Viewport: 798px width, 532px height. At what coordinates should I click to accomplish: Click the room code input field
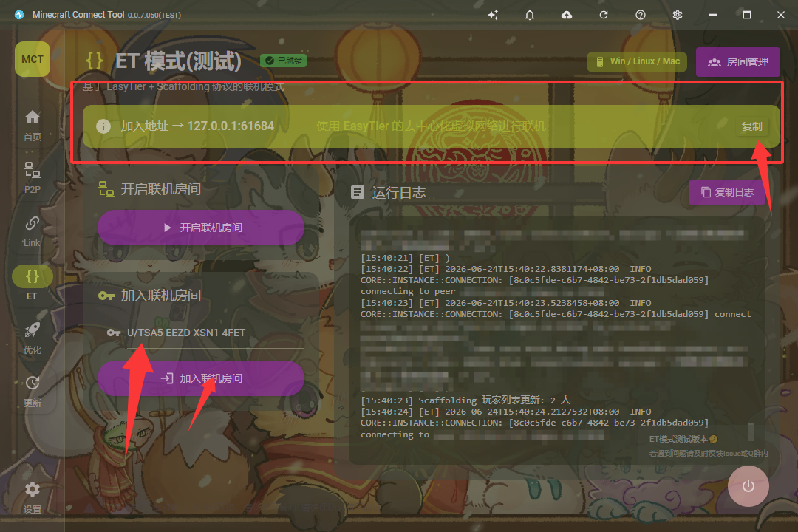click(205, 332)
